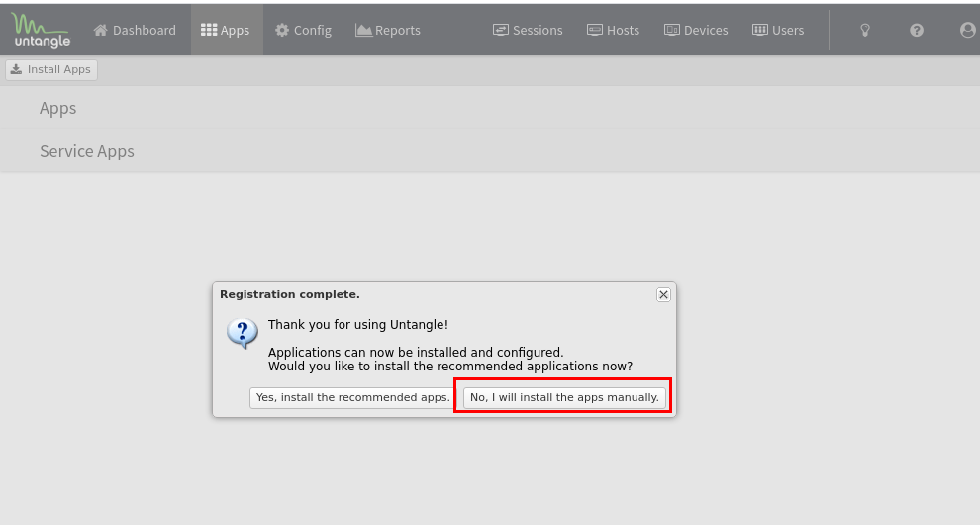
Task: Close the Registration complete dialog
Action: pos(663,295)
